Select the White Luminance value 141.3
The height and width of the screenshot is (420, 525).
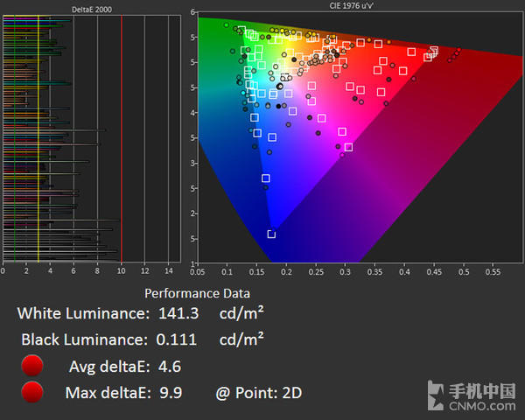coord(178,313)
